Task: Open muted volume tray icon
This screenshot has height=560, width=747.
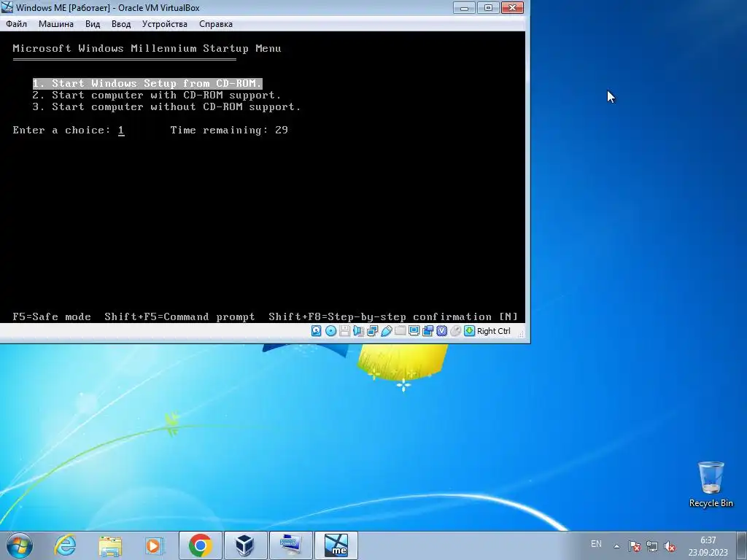Action: pyautogui.click(x=670, y=546)
